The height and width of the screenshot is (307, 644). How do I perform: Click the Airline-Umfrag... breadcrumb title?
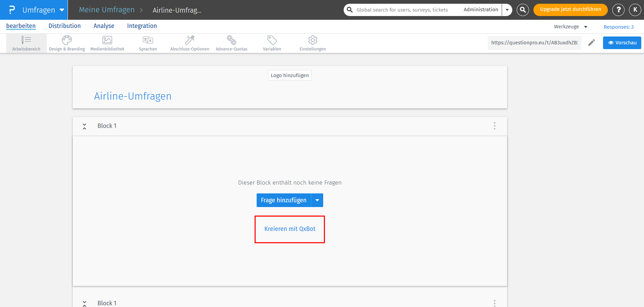click(x=177, y=10)
